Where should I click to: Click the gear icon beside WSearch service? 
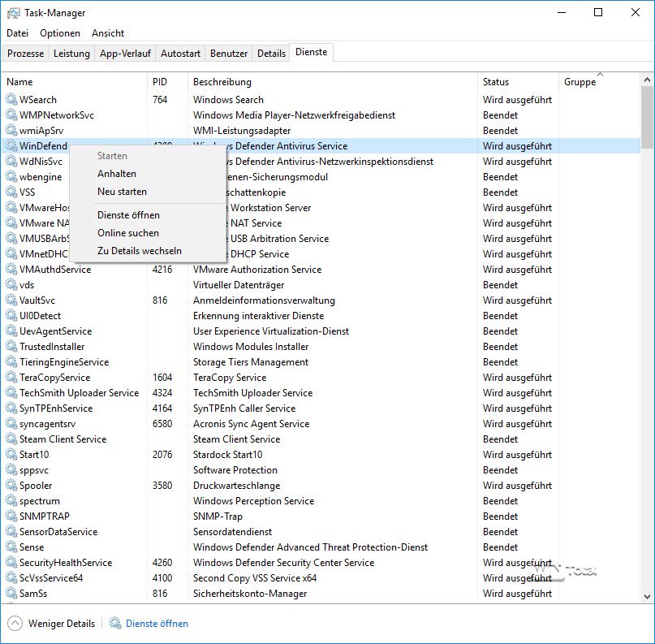click(x=11, y=100)
